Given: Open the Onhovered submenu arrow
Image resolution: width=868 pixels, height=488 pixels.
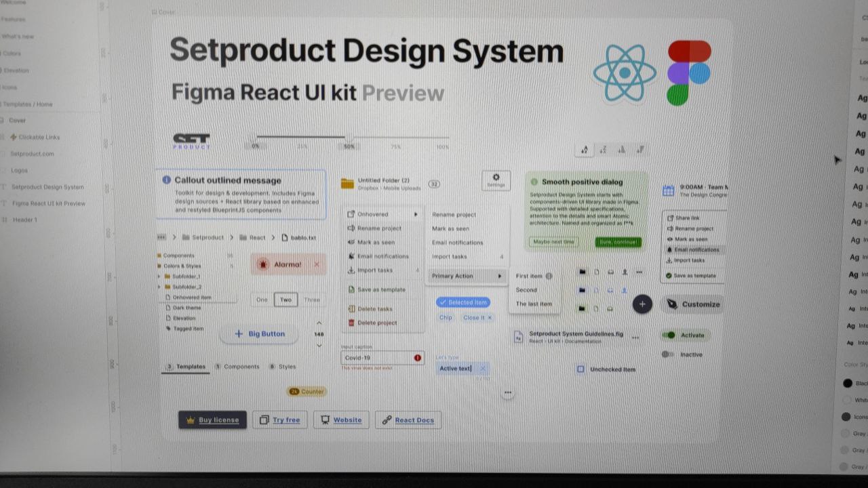Looking at the screenshot, I should coord(416,214).
